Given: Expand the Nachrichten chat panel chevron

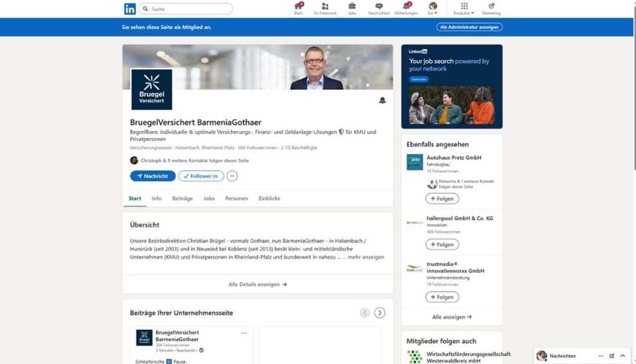Looking at the screenshot, I should 623,356.
